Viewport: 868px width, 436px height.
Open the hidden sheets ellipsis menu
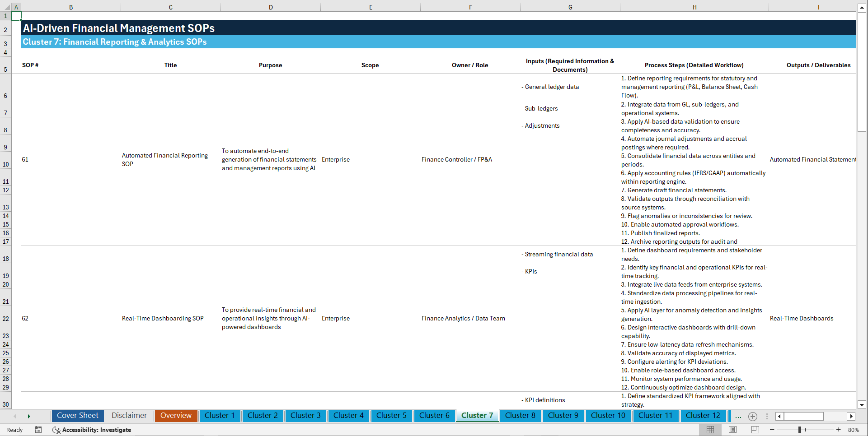pyautogui.click(x=738, y=416)
